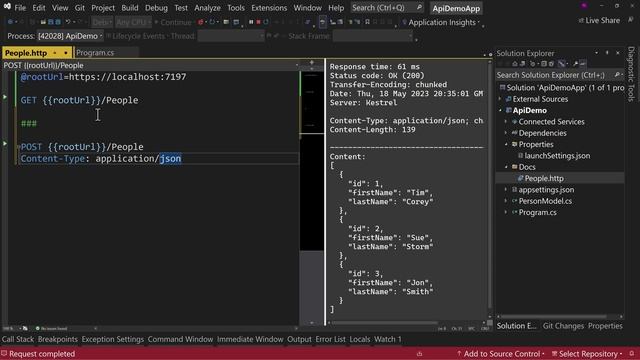Click the feedback person icon near Live Share
The image size is (640, 360).
point(631,20)
